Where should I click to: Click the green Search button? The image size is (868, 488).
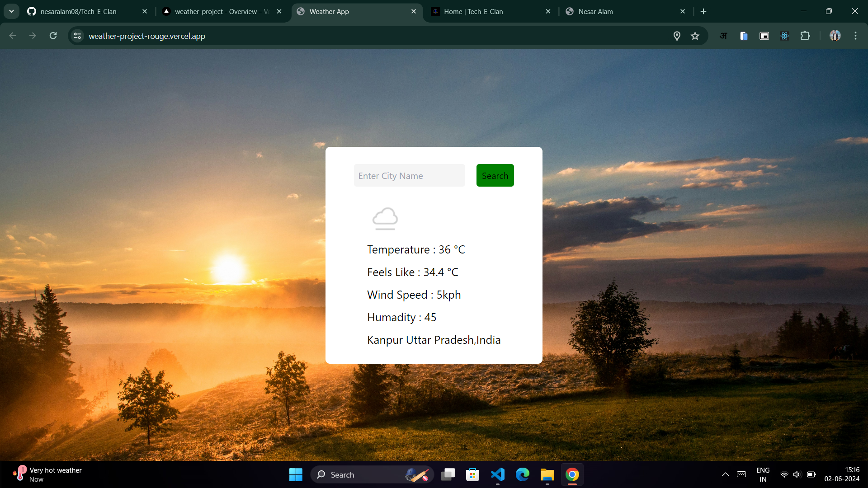495,175
